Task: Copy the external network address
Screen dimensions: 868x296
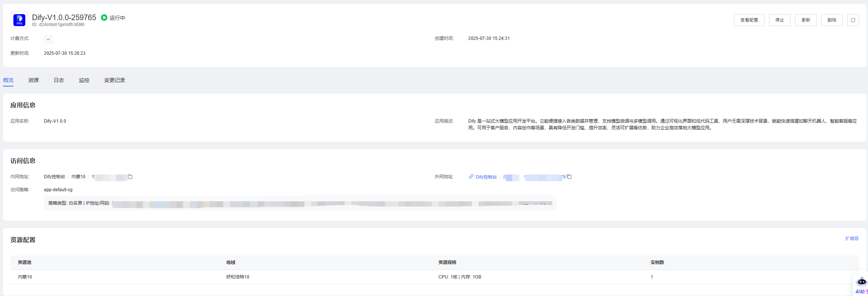Action: [569, 177]
